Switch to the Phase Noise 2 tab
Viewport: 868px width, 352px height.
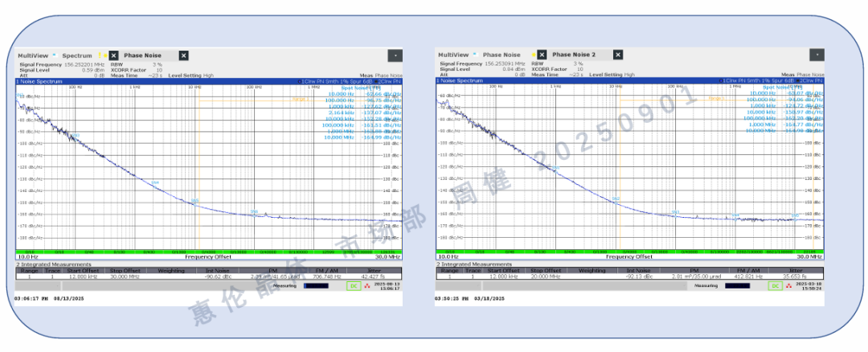(573, 55)
